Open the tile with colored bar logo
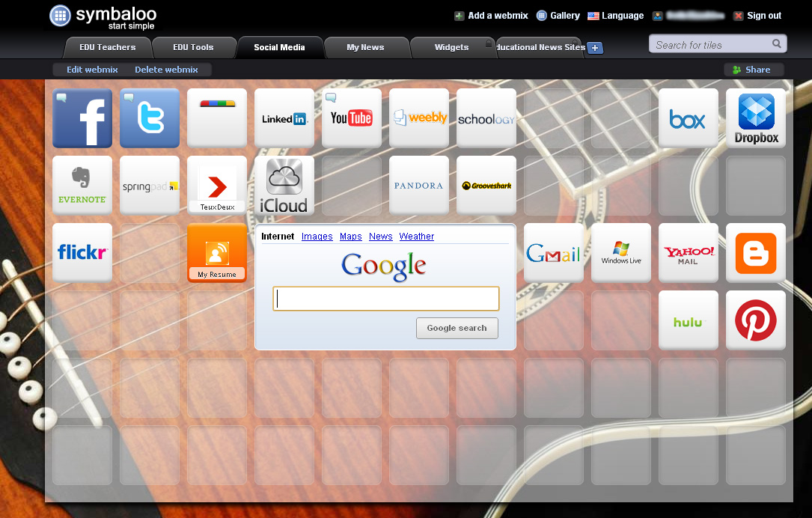812x518 pixels. (217, 118)
